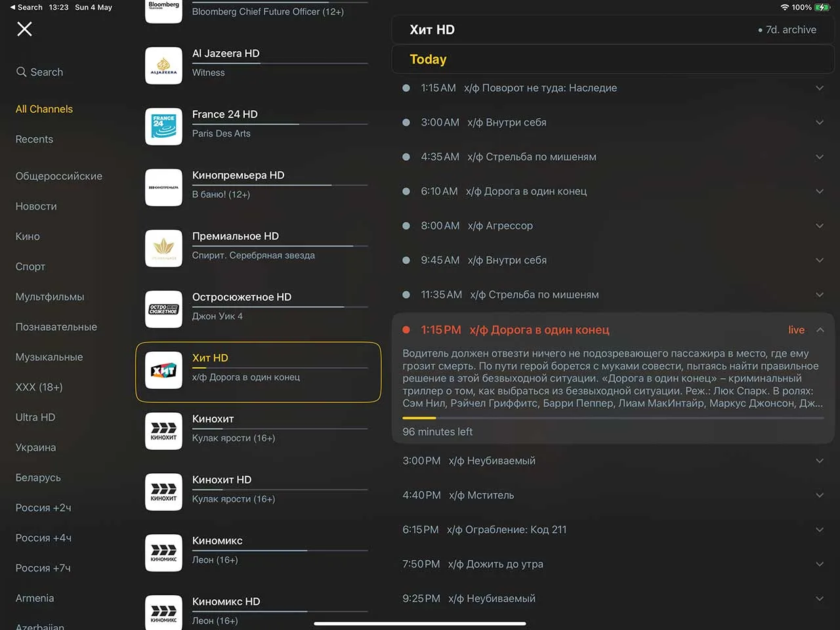Expand the 3:00 PM Неубиваемый program entry

pyautogui.click(x=820, y=461)
